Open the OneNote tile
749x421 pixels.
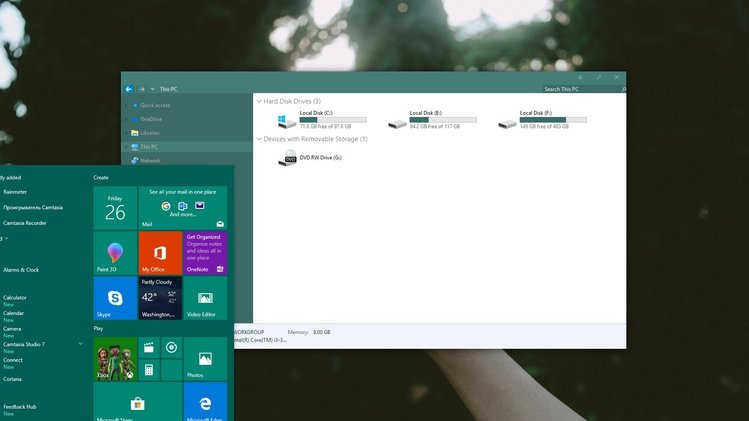click(x=205, y=253)
